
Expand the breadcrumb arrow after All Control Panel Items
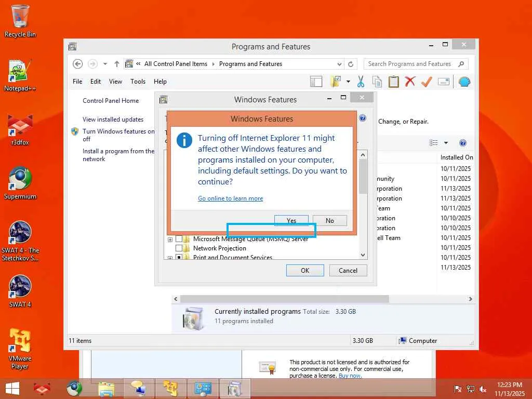point(214,64)
